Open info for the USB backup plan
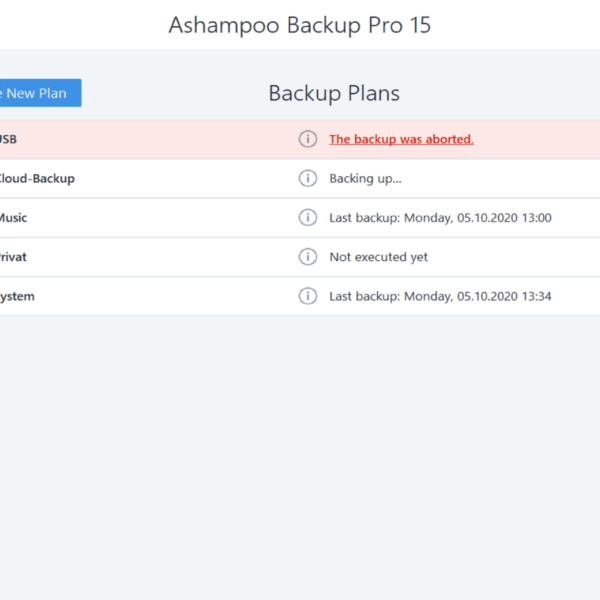Screen dimensions: 600x600 pos(308,139)
